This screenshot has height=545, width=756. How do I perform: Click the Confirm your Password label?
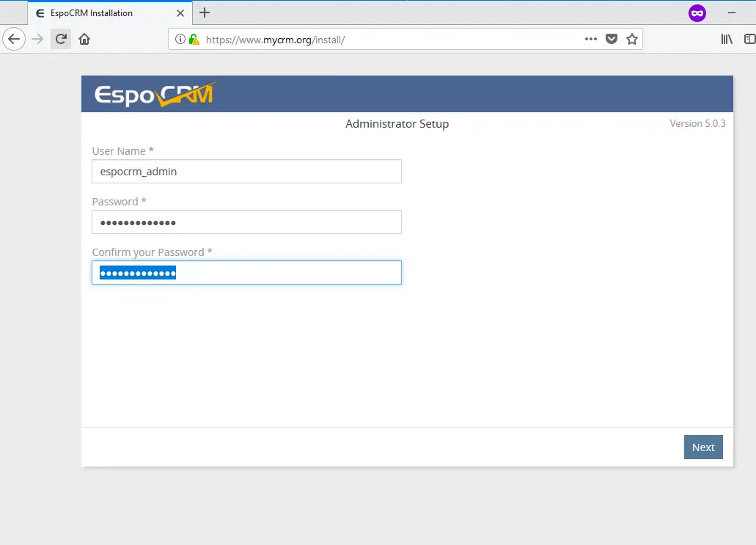[152, 252]
